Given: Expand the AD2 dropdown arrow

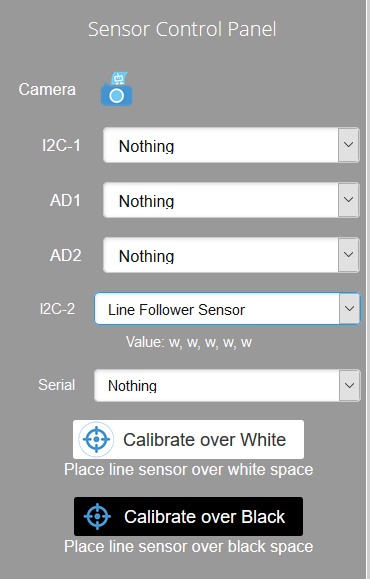Looking at the screenshot, I should pos(349,255).
